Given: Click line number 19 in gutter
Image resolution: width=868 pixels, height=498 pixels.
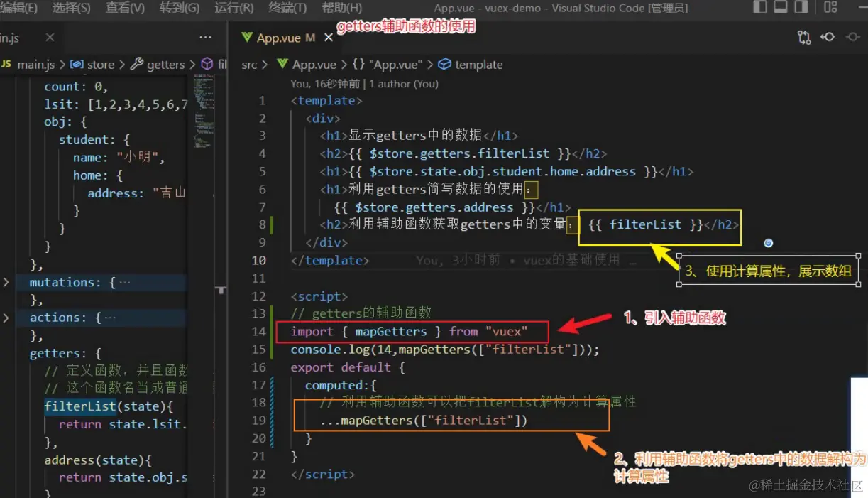Looking at the screenshot, I should (x=258, y=421).
